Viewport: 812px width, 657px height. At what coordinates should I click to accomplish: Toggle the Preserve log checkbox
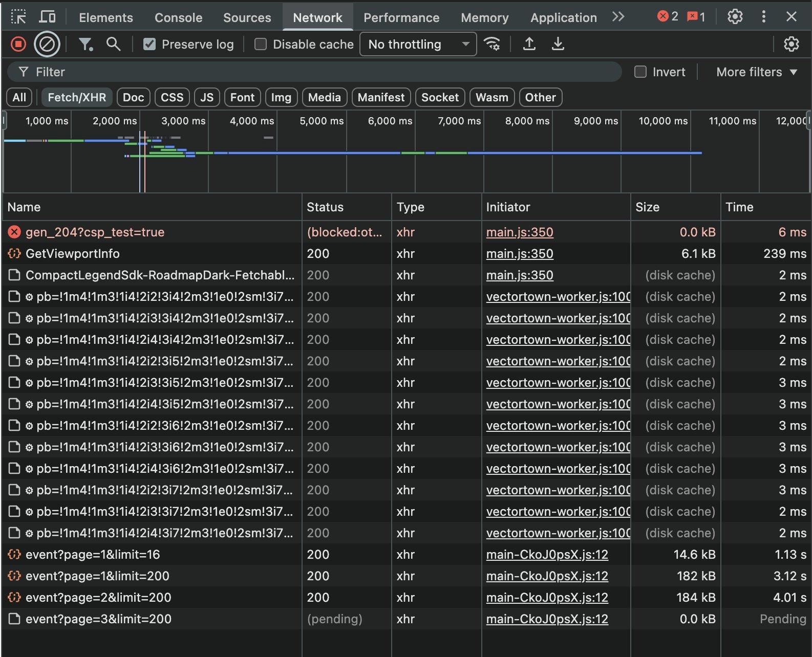coord(149,45)
